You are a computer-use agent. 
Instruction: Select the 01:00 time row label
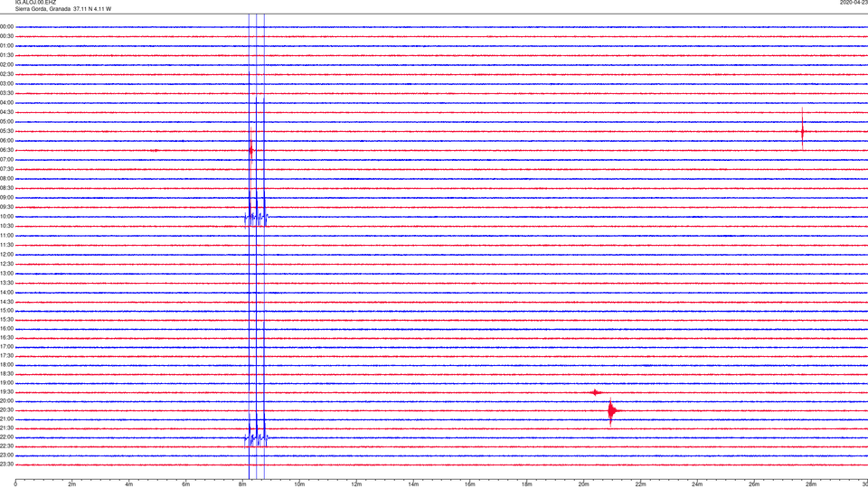click(x=6, y=46)
